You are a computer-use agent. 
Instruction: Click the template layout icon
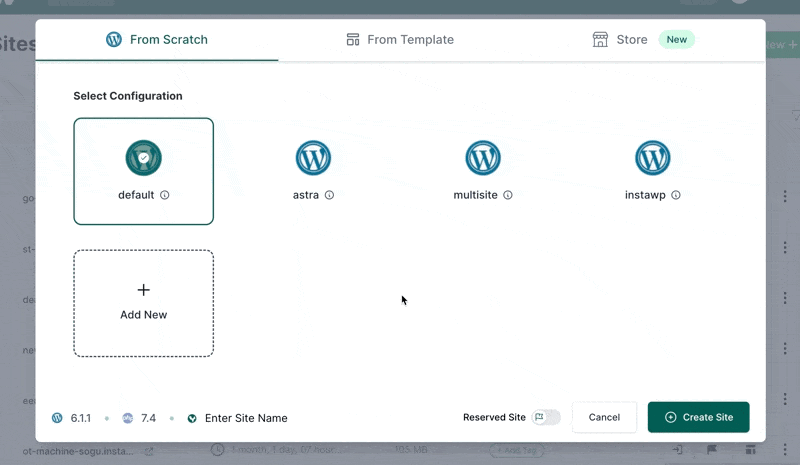click(353, 39)
